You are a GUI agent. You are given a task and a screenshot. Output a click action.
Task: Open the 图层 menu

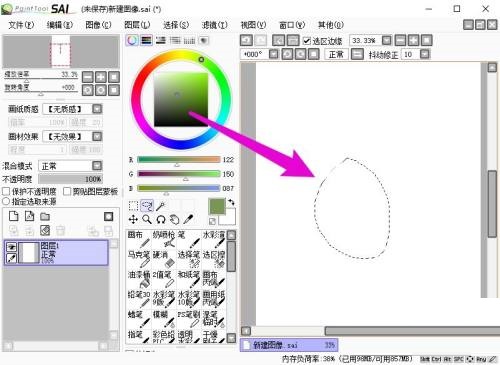[x=137, y=25]
